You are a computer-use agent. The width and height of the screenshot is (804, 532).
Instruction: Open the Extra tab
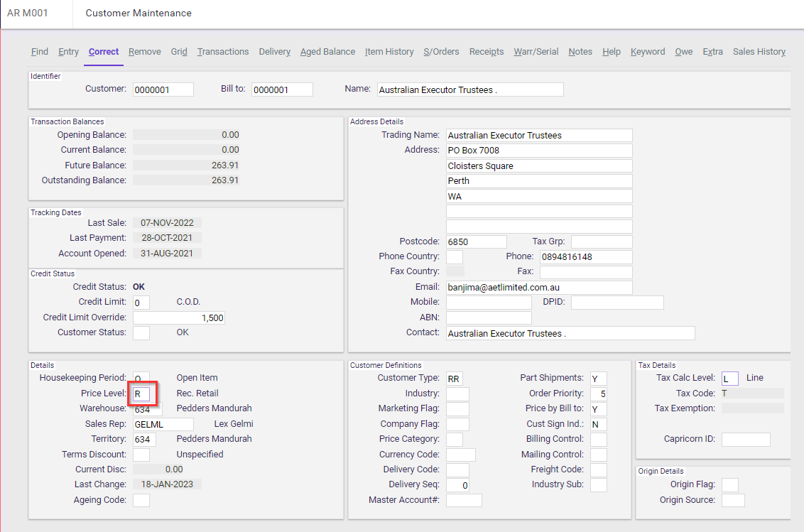(712, 52)
